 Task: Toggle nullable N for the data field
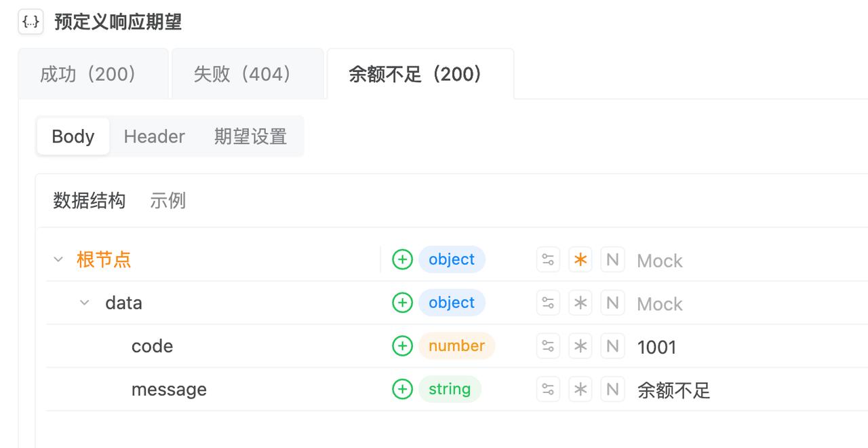612,303
